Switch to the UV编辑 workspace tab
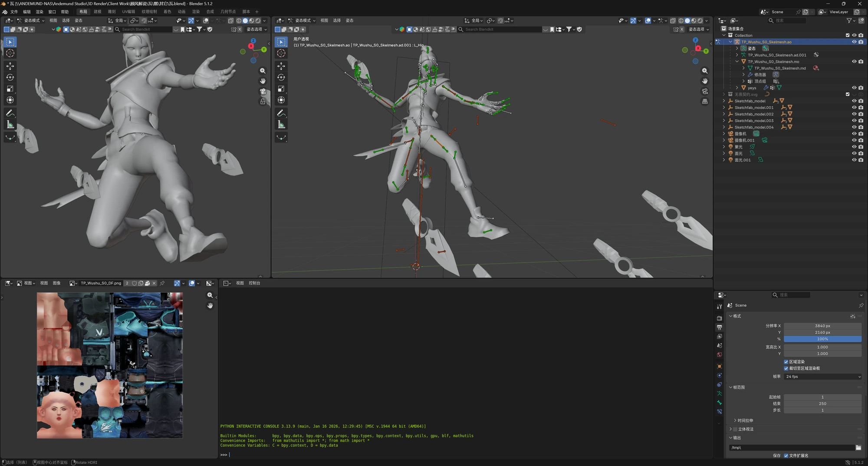Screen dimensions: 868x466 coord(128,12)
